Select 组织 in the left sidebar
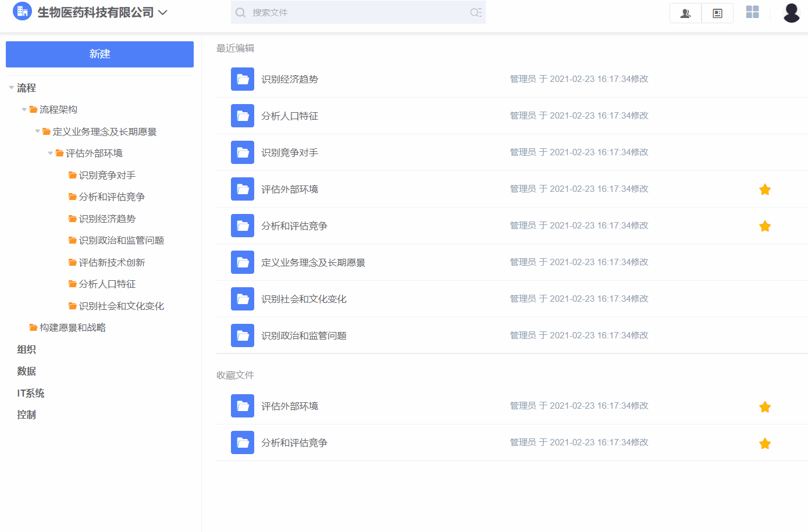Viewport: 808px width, 532px height. pyautogui.click(x=27, y=349)
